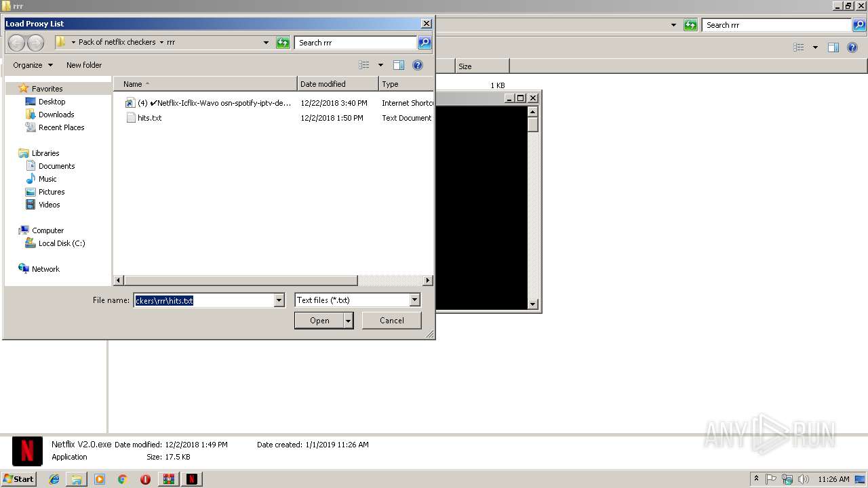The height and width of the screenshot is (488, 868).
Task: Click the search magnifier icon in the dialog
Action: coord(425,43)
